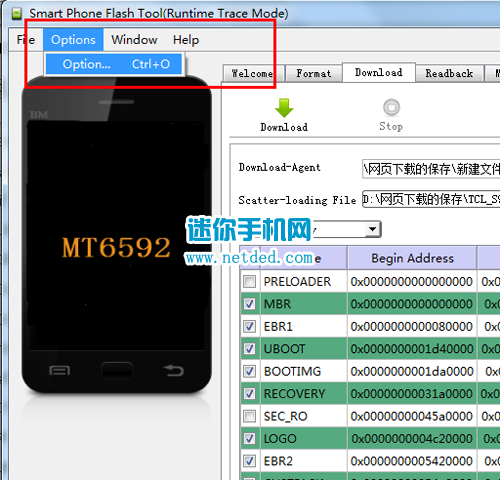This screenshot has width=500, height=480.
Task: Open the File menu
Action: (x=26, y=40)
